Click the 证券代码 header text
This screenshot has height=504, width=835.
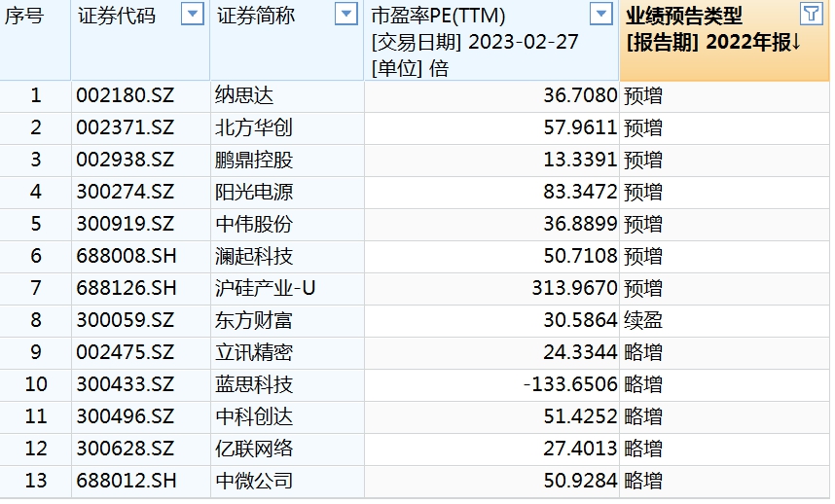pos(117,16)
